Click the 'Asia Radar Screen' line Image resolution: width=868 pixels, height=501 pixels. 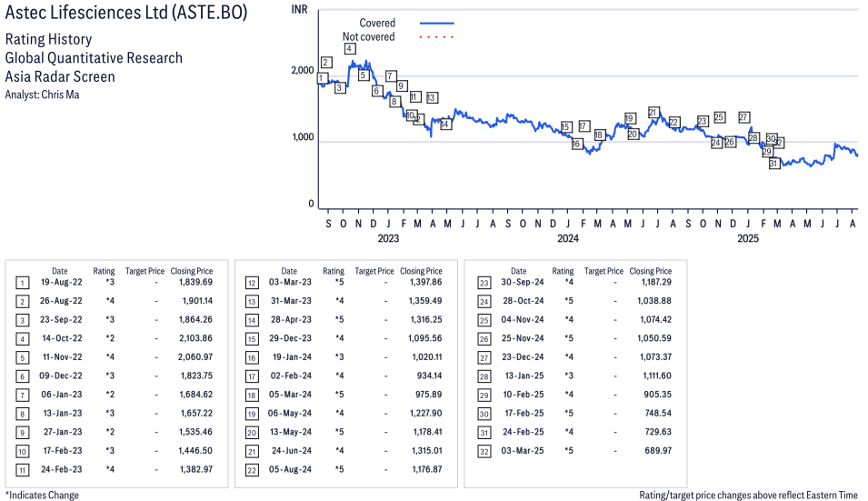[60, 76]
